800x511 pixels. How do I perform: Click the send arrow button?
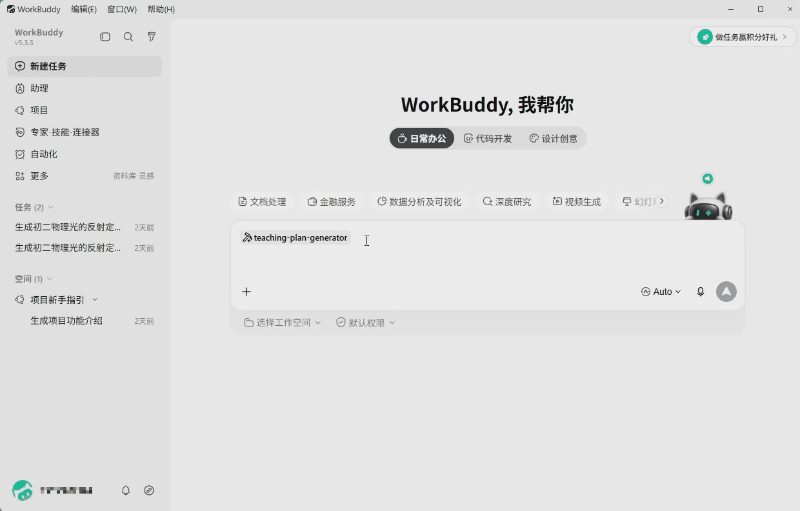pos(726,292)
